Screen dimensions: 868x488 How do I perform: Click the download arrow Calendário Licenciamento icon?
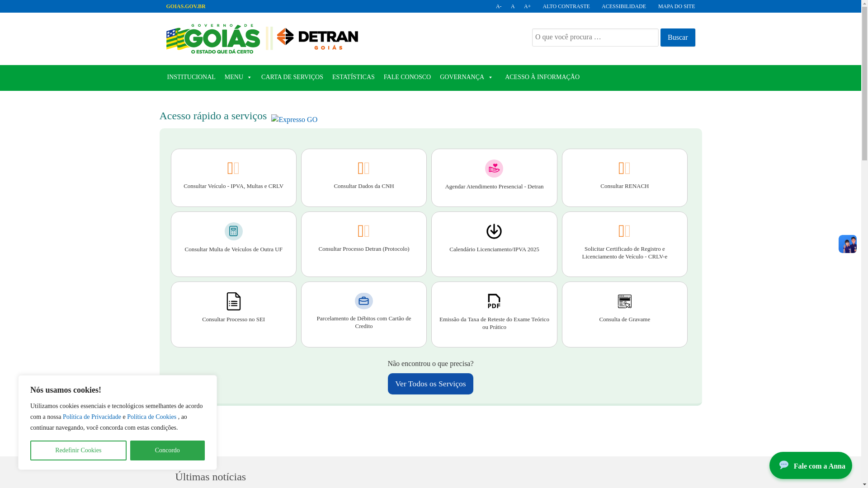click(x=494, y=231)
